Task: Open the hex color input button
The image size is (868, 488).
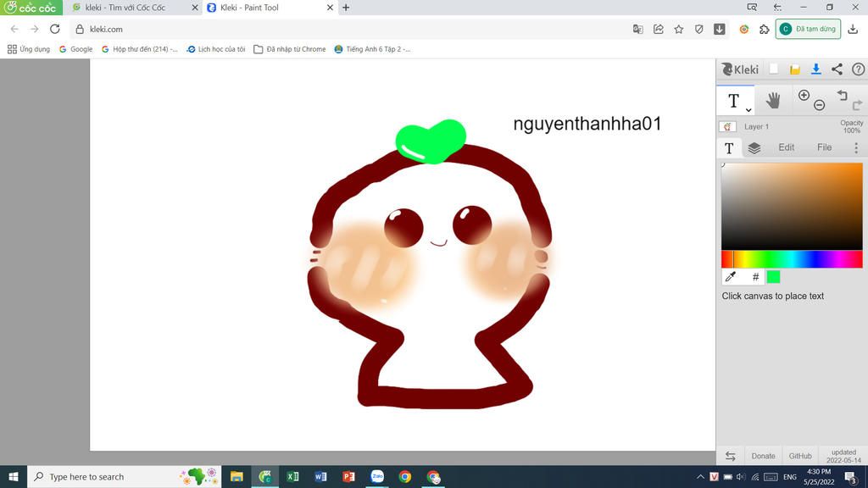Action: [755, 277]
